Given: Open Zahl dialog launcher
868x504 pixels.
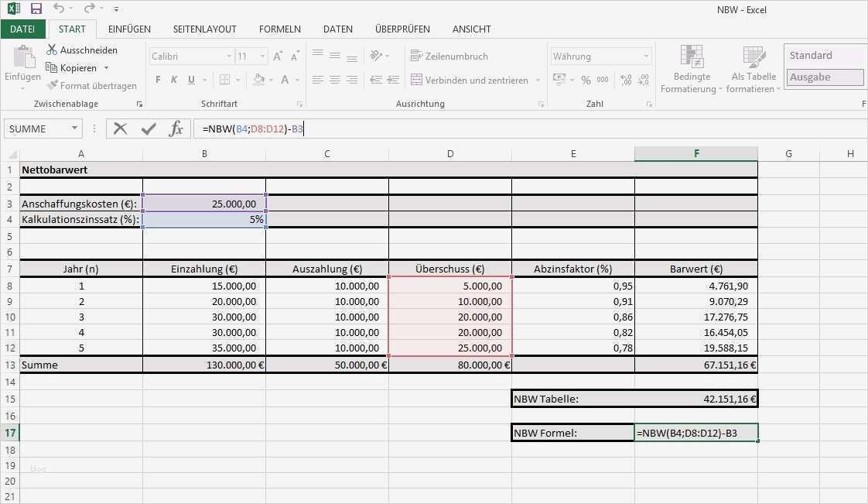Looking at the screenshot, I should pos(649,104).
